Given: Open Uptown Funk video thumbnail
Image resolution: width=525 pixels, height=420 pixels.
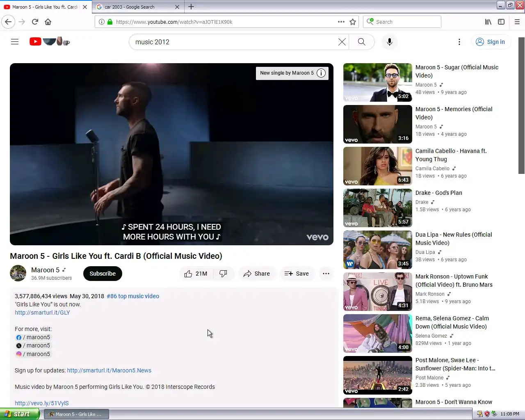Looking at the screenshot, I should click(x=378, y=292).
